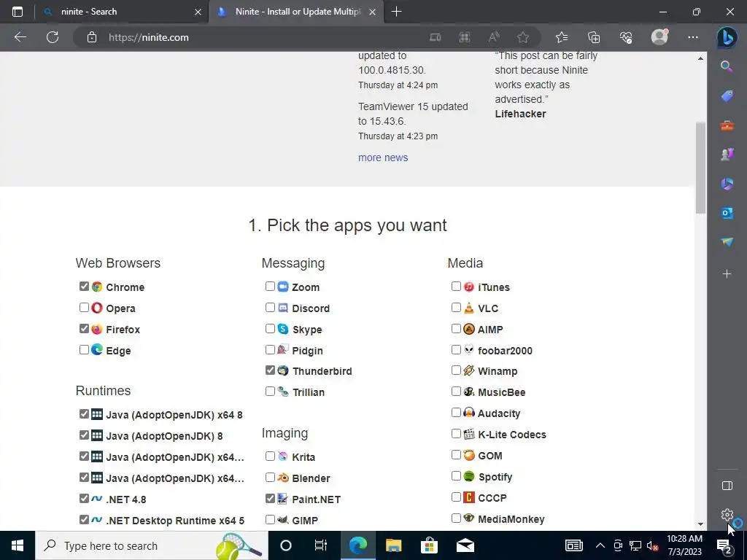Untick the Thunderbird checkbox
This screenshot has height=560, width=747.
tap(270, 370)
